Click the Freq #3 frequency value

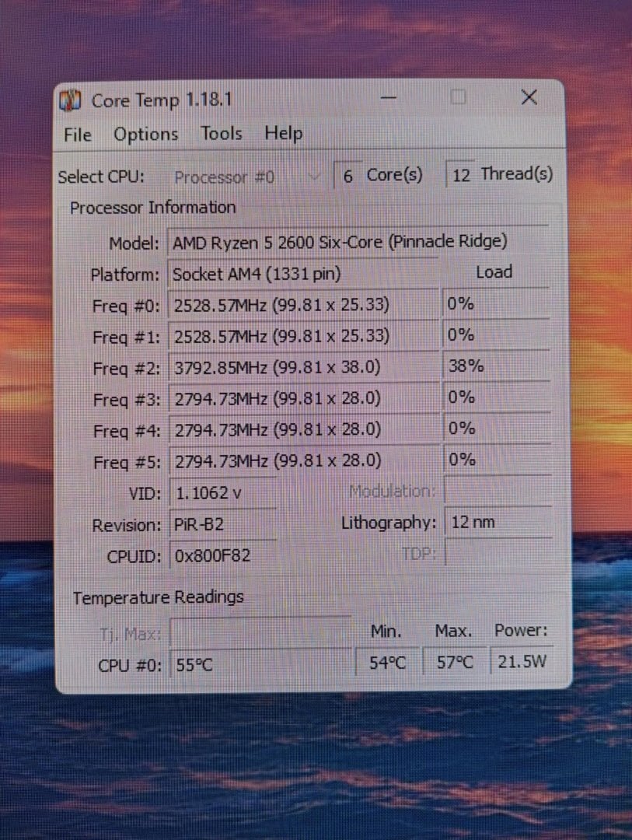pyautogui.click(x=304, y=398)
